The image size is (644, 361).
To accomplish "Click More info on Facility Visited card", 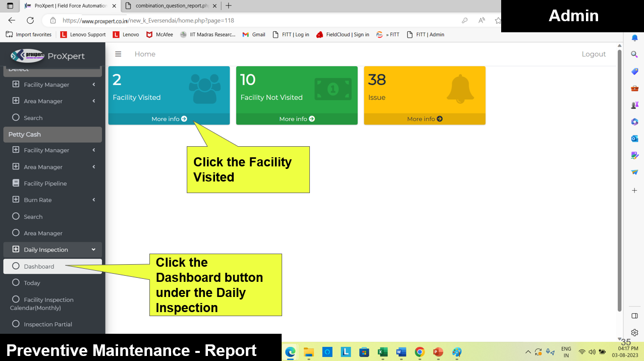I will (x=169, y=119).
